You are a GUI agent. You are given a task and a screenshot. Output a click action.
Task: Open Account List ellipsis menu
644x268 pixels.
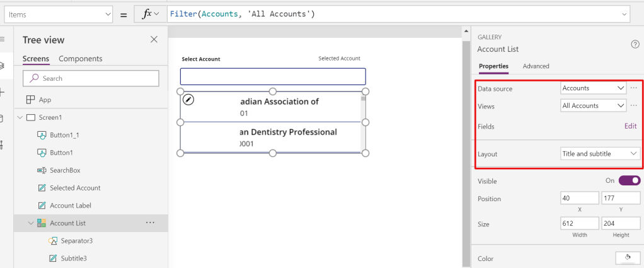point(150,223)
